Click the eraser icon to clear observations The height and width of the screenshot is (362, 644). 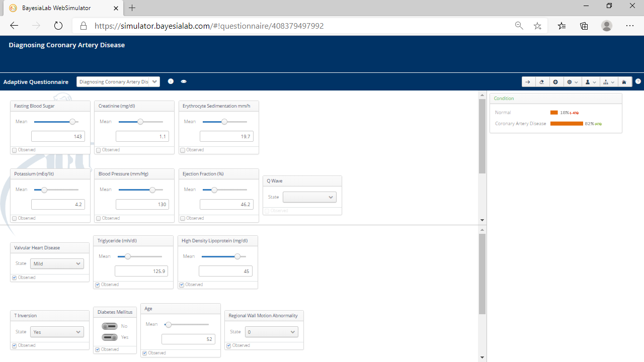tap(542, 82)
